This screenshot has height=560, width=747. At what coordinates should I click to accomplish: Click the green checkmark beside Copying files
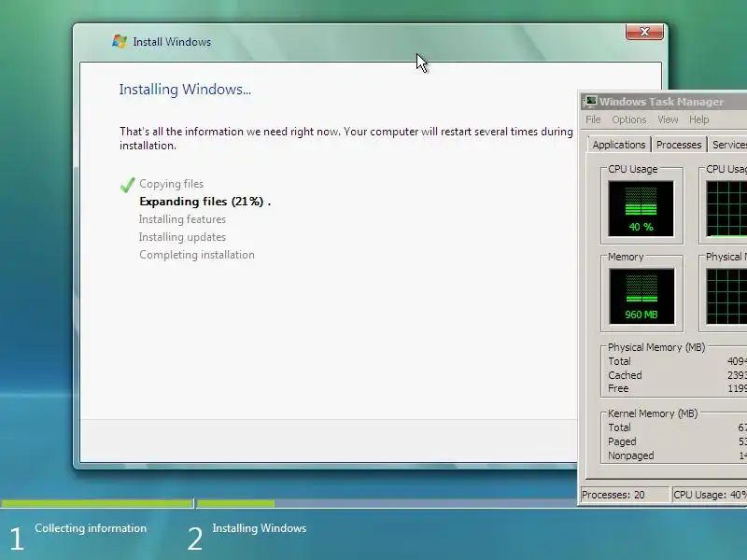pyautogui.click(x=127, y=185)
